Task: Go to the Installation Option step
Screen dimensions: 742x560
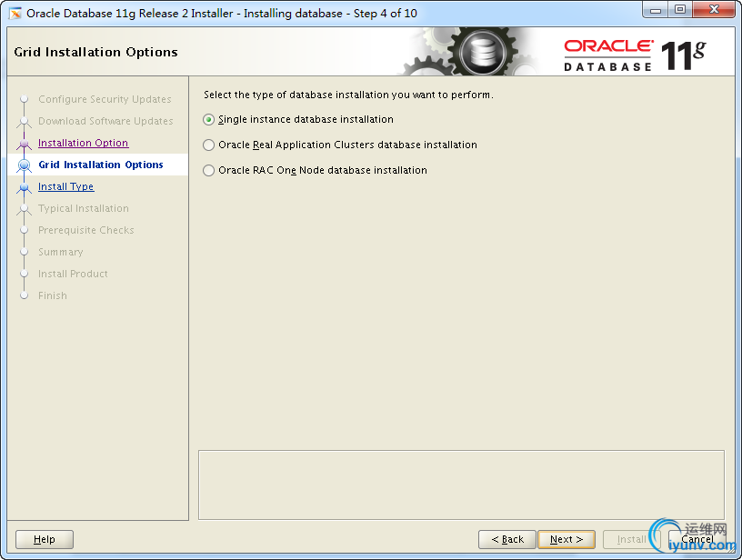Action: [x=84, y=143]
